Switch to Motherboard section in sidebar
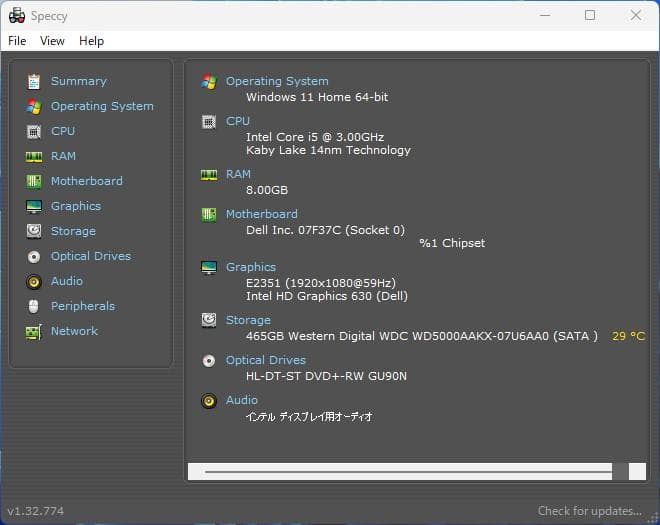Screen dimensions: 660x525 coord(87,181)
